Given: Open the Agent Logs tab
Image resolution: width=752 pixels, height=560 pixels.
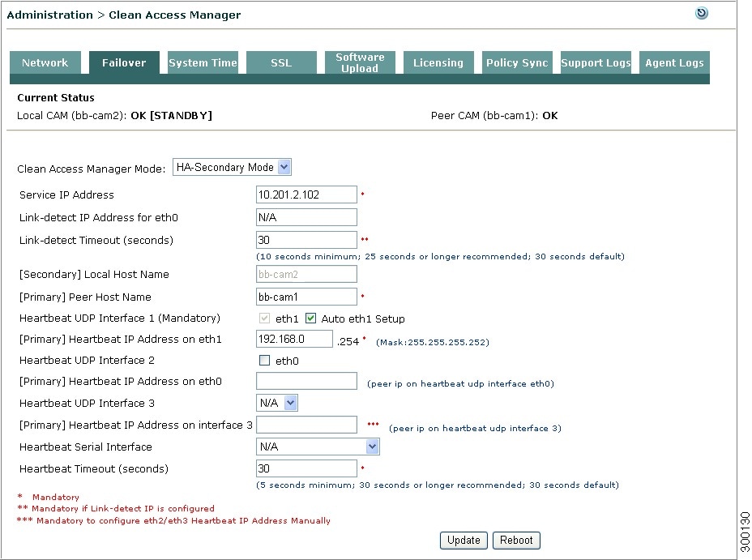Looking at the screenshot, I should tap(674, 63).
